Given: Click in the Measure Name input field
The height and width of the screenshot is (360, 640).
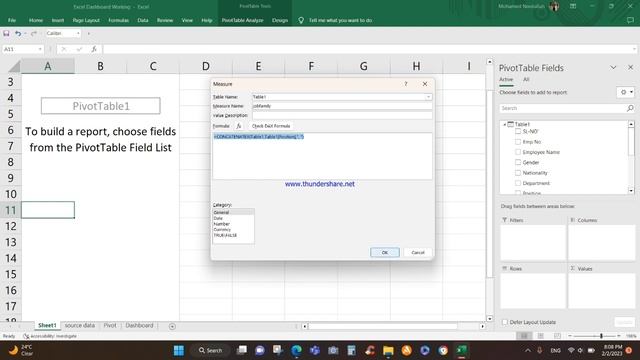Looking at the screenshot, I should tap(342, 106).
